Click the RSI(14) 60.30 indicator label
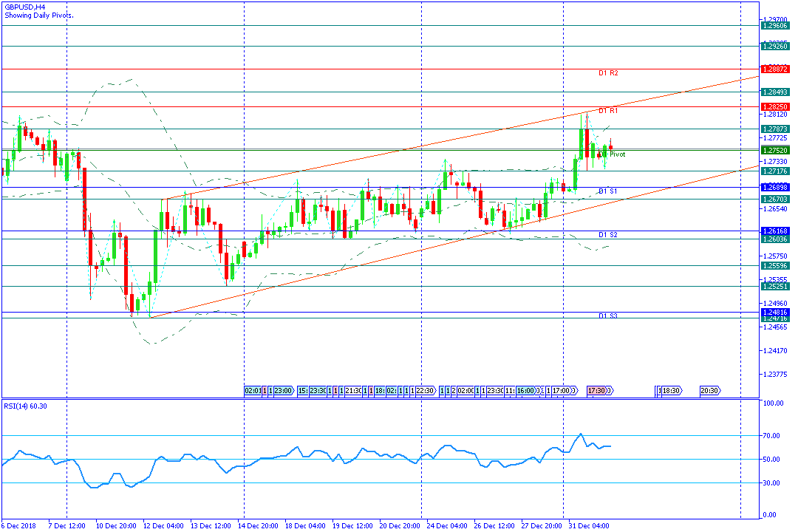The width and height of the screenshot is (798, 532). (25, 406)
